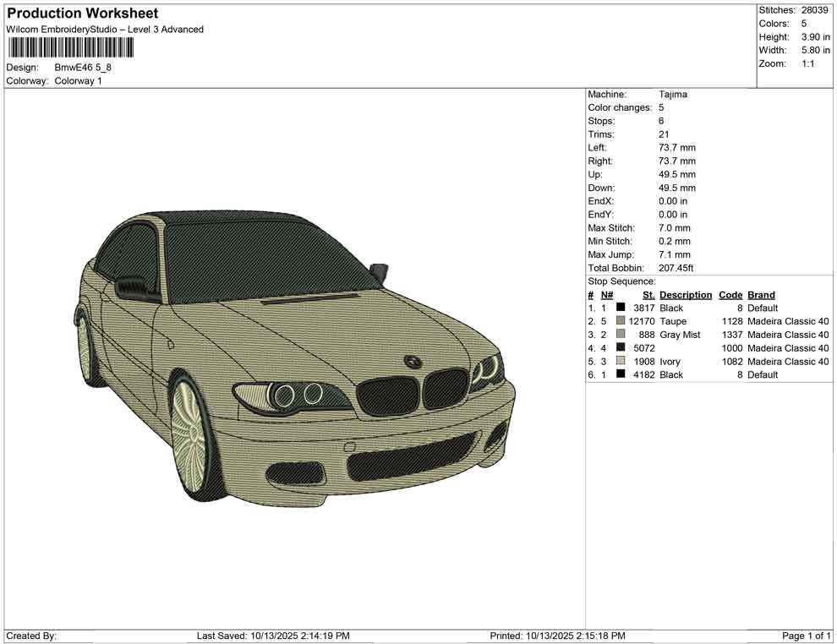The image size is (837, 644).
Task: Click the embroidered car design preview
Action: pos(294,358)
